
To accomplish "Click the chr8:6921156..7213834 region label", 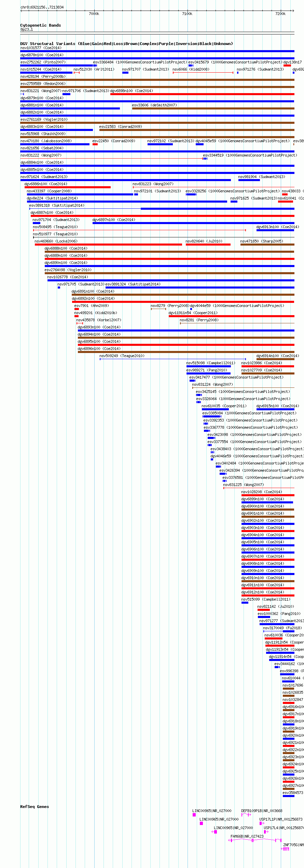I will 42,7.
